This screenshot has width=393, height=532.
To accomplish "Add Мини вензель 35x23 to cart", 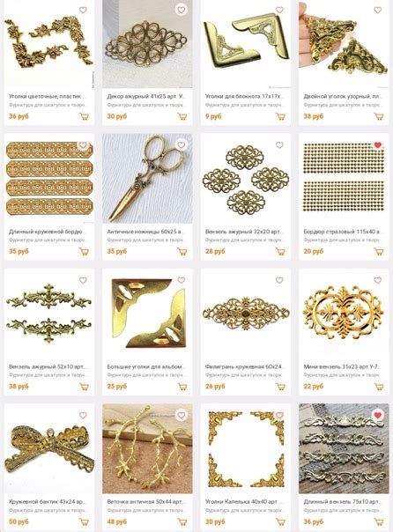I will click(x=379, y=387).
